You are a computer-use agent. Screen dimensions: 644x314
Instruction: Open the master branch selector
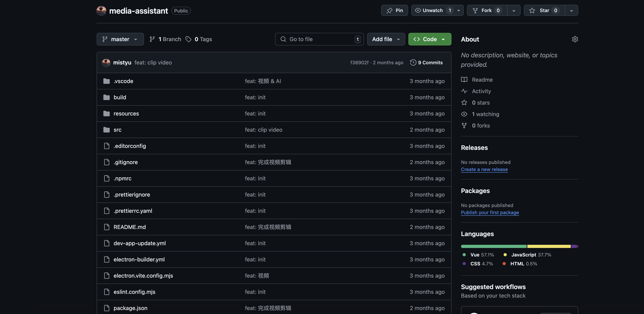[120, 39]
